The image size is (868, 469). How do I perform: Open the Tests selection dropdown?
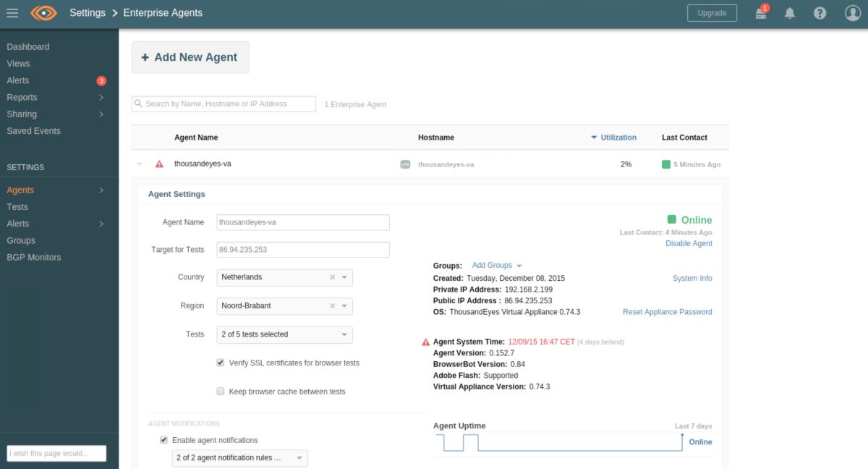(284, 334)
